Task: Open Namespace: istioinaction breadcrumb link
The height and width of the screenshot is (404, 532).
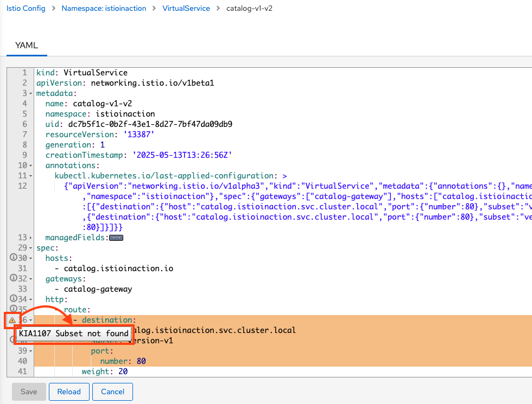Action: [104, 9]
